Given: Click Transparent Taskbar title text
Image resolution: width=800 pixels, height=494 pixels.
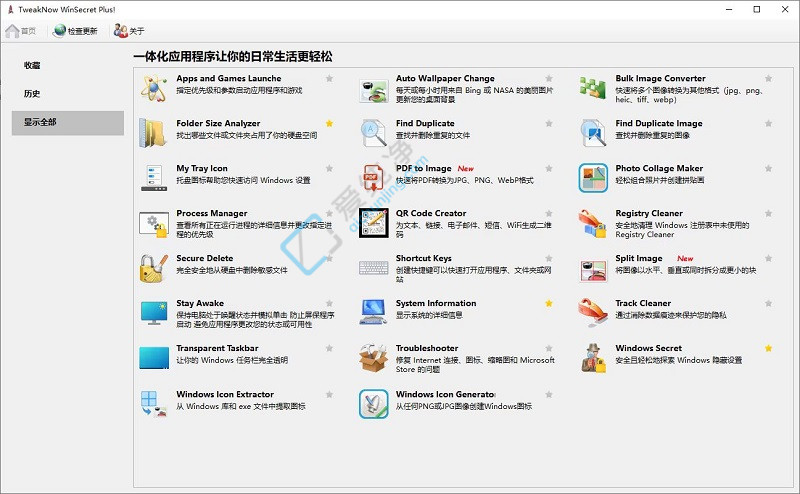Looking at the screenshot, I should pos(217,348).
